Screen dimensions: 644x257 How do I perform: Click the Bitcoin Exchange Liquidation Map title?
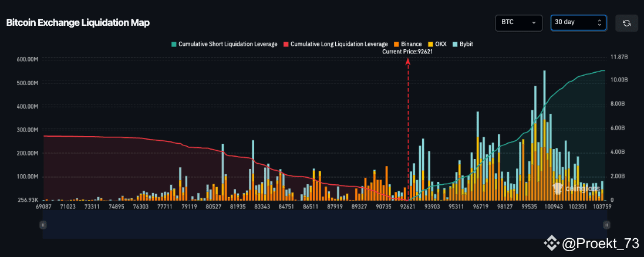point(78,23)
